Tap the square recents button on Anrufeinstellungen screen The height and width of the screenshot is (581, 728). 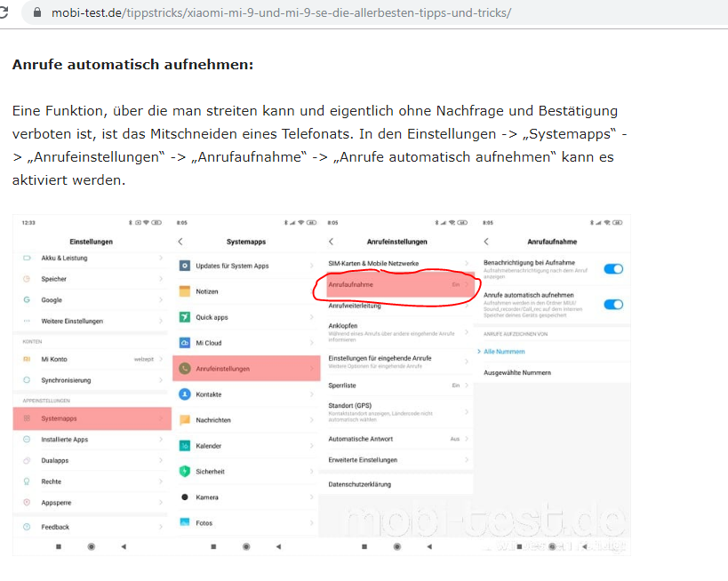coord(364,546)
